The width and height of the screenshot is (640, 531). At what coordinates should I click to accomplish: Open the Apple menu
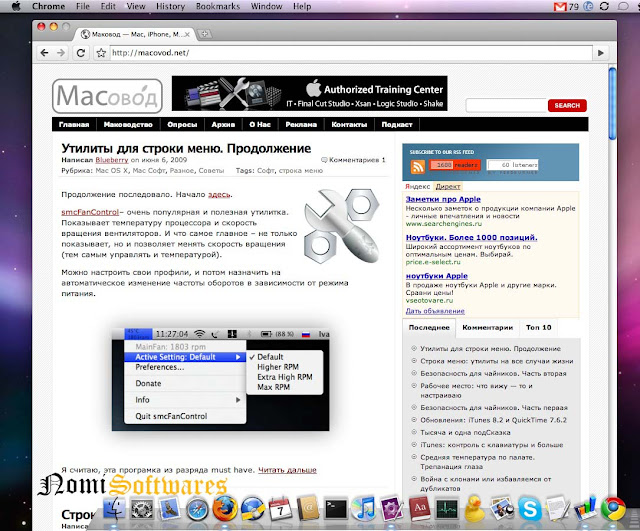point(16,6)
